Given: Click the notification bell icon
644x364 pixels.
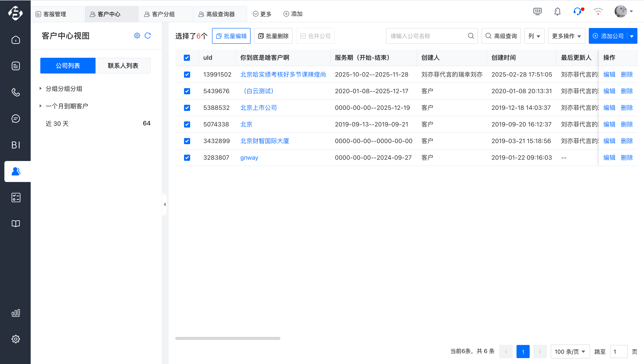Looking at the screenshot, I should pos(557,12).
